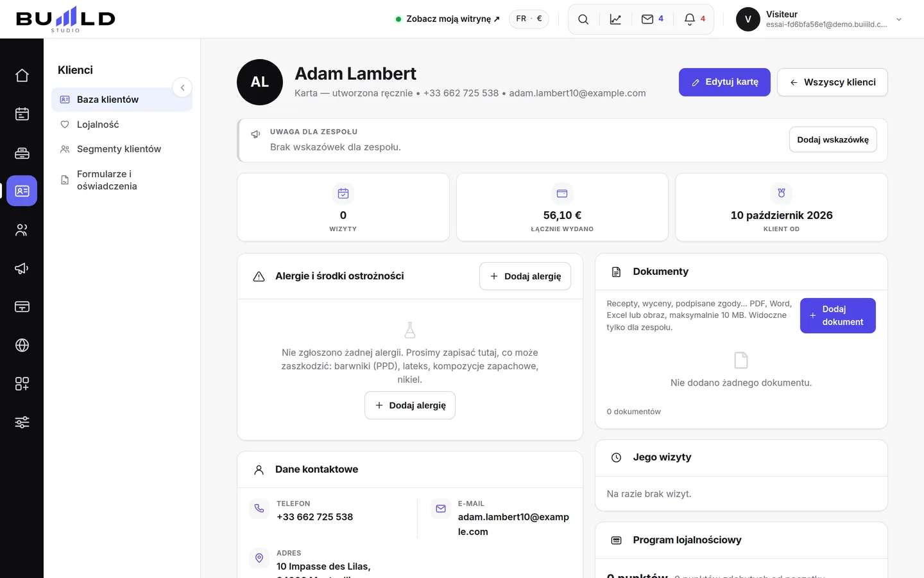Open the FR · € language currency selector
Viewport: 924px width, 578px height.
(x=529, y=19)
